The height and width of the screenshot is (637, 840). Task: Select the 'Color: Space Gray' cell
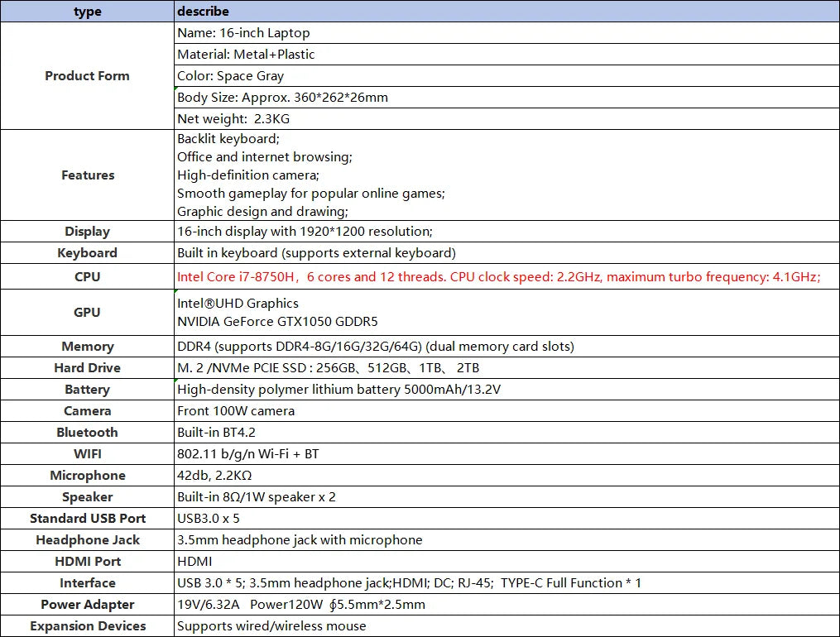pos(230,76)
